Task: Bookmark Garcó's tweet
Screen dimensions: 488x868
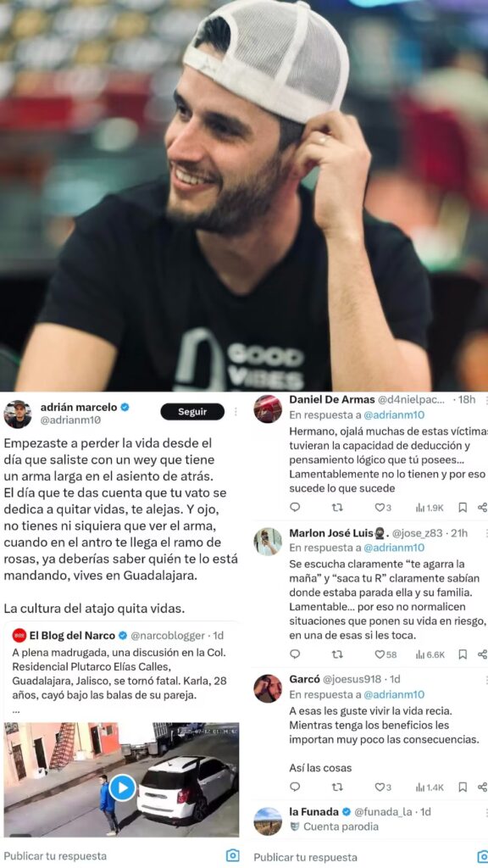Action: pos(463,787)
